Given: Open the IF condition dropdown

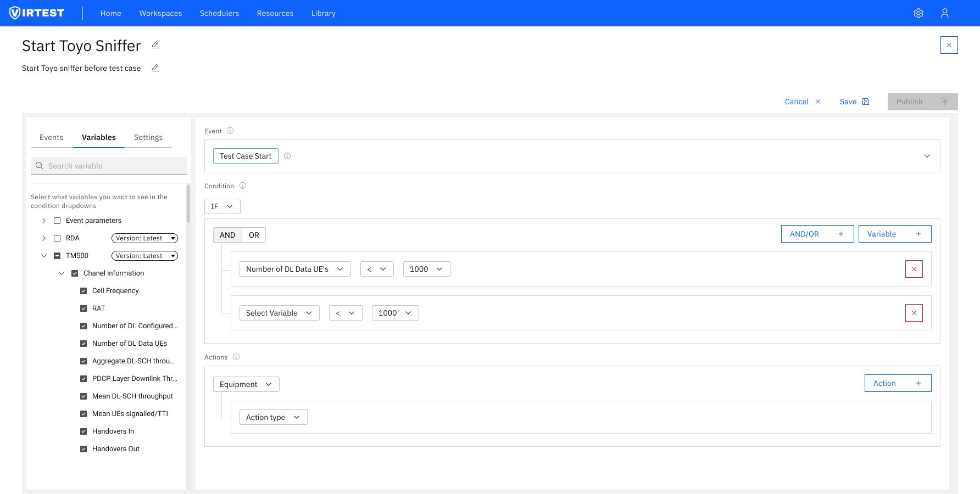Looking at the screenshot, I should point(222,206).
